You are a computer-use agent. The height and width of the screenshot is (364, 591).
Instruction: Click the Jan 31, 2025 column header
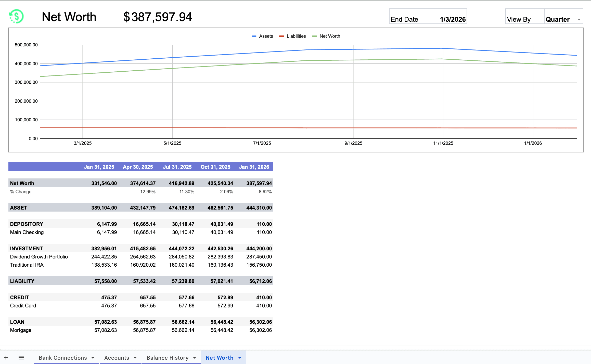(x=99, y=167)
